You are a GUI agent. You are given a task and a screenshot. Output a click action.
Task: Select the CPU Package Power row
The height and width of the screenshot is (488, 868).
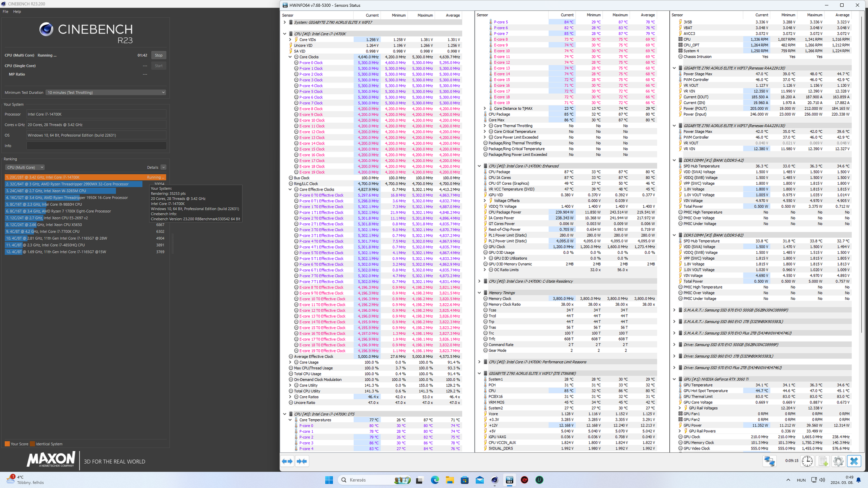point(567,212)
